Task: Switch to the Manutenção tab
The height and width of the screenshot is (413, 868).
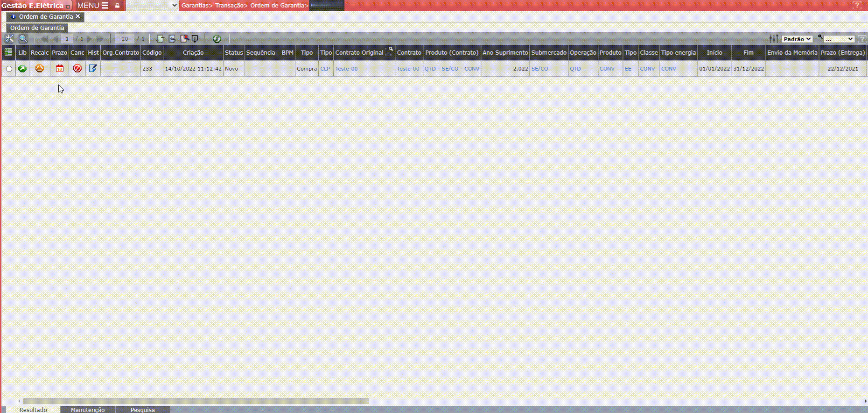Action: click(x=88, y=410)
